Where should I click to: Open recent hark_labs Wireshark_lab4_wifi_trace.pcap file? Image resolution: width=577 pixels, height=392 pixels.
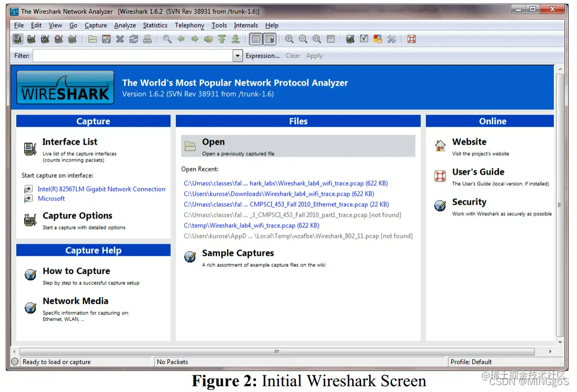(x=286, y=183)
